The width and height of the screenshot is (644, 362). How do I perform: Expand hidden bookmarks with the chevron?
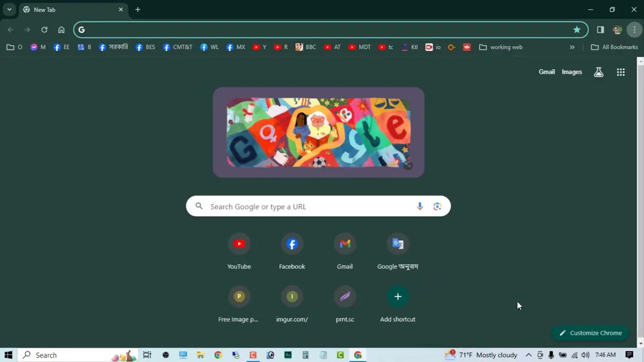(572, 47)
